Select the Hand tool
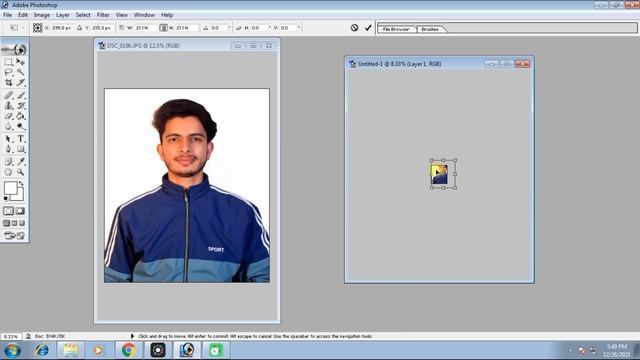This screenshot has width=640, height=360. pos(9,172)
